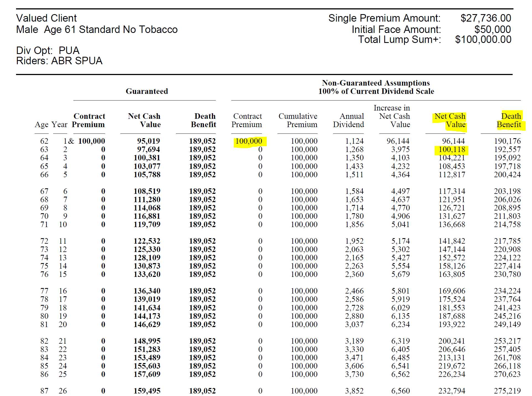Click highlighted 'Death Benefit' column header
Viewport: 532px width, 396px height.
509,120
